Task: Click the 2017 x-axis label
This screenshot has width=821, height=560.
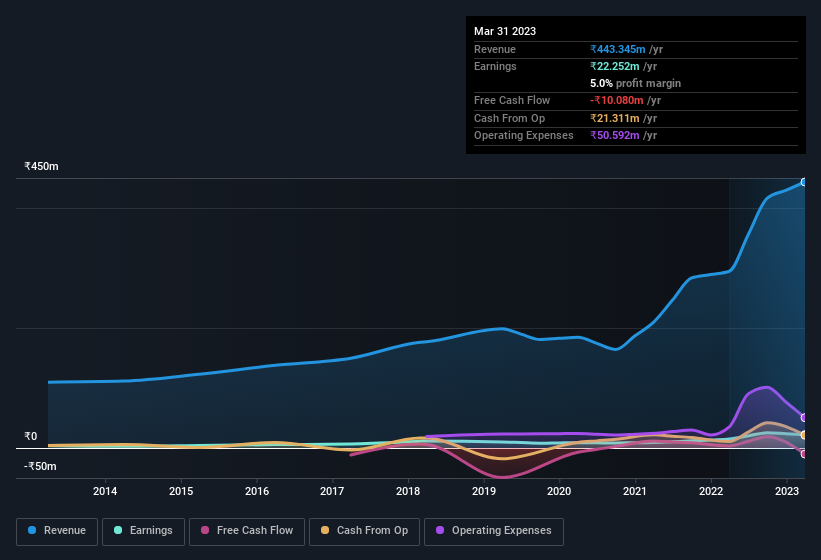Action: [332, 491]
